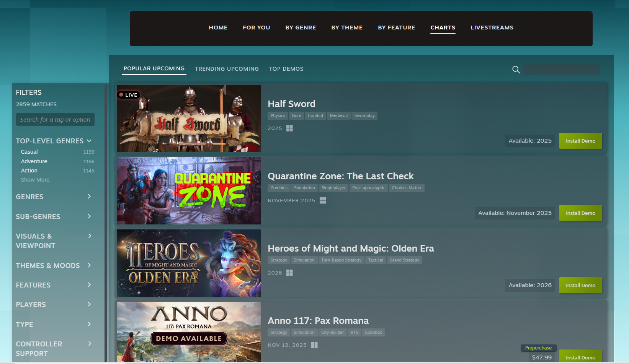Click the Turn-Based Strategy tag

pyautogui.click(x=341, y=260)
